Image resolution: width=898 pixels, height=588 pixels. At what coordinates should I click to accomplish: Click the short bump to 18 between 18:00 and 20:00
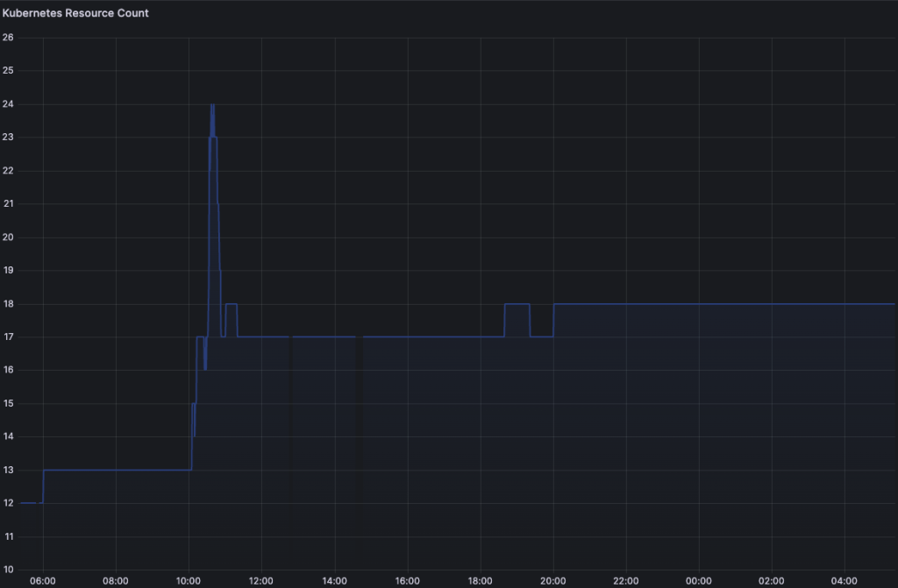[x=517, y=304]
